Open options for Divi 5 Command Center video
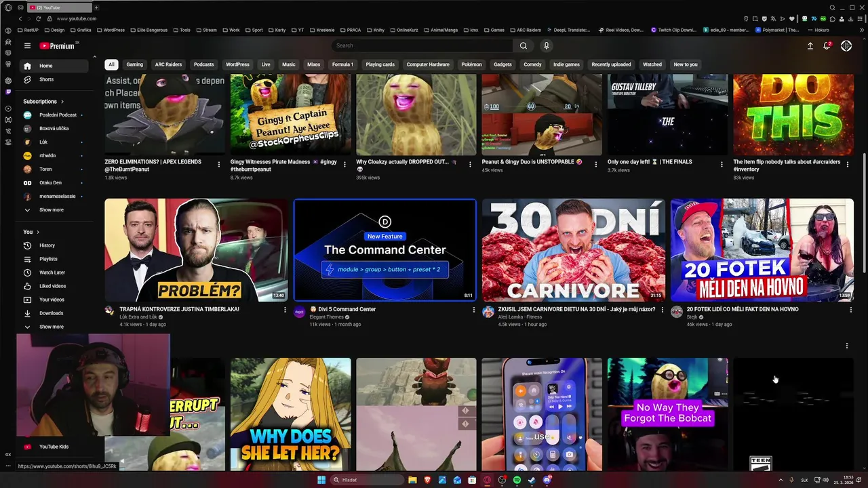The width and height of the screenshot is (868, 488). point(473,310)
